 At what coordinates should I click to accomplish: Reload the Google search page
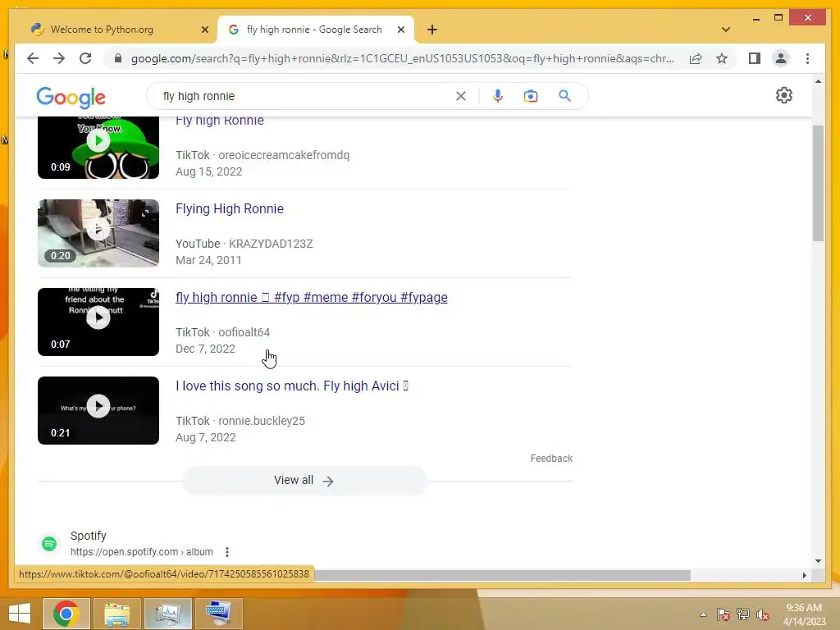(85, 58)
